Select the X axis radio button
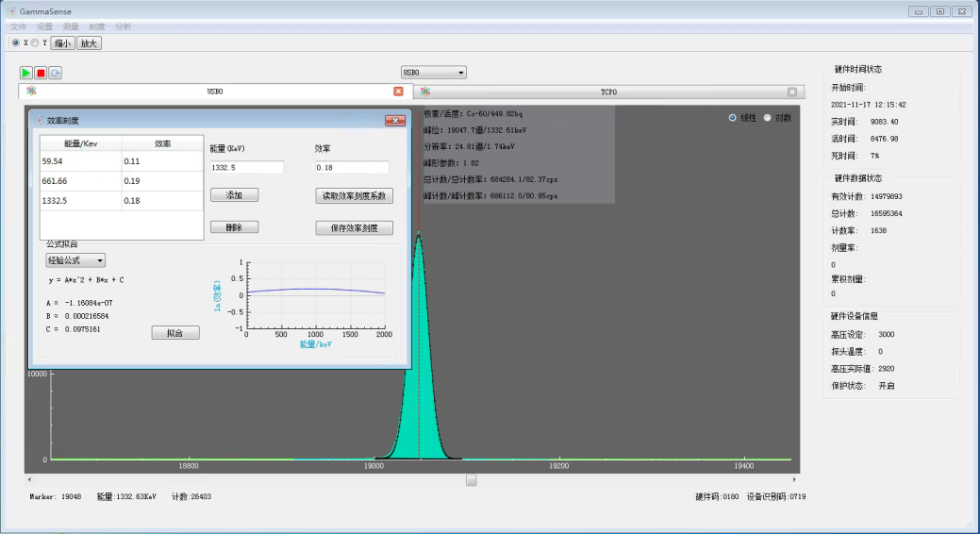Viewport: 980px width, 534px height. pyautogui.click(x=15, y=42)
